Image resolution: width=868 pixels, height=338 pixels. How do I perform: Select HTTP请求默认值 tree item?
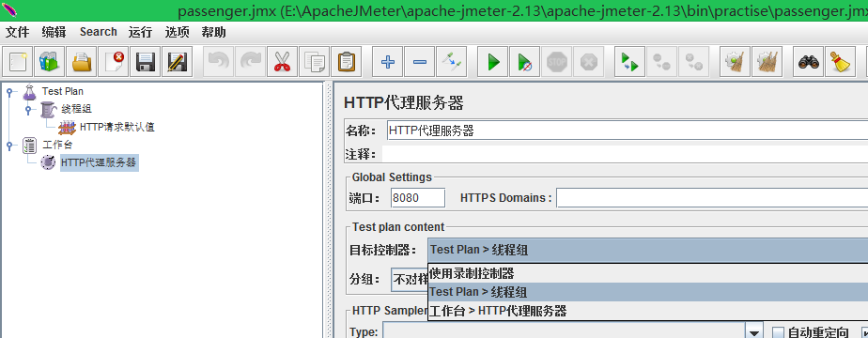point(116,128)
